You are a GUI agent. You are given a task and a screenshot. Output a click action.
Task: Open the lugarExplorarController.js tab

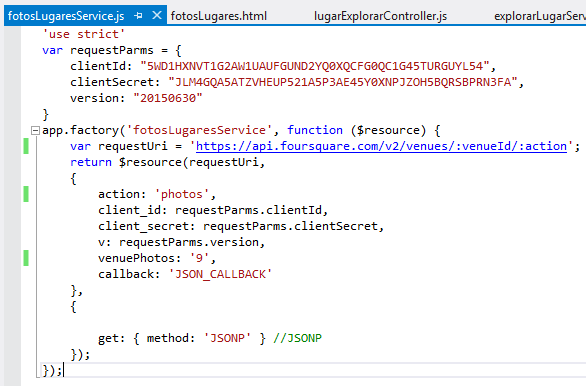pyautogui.click(x=380, y=16)
